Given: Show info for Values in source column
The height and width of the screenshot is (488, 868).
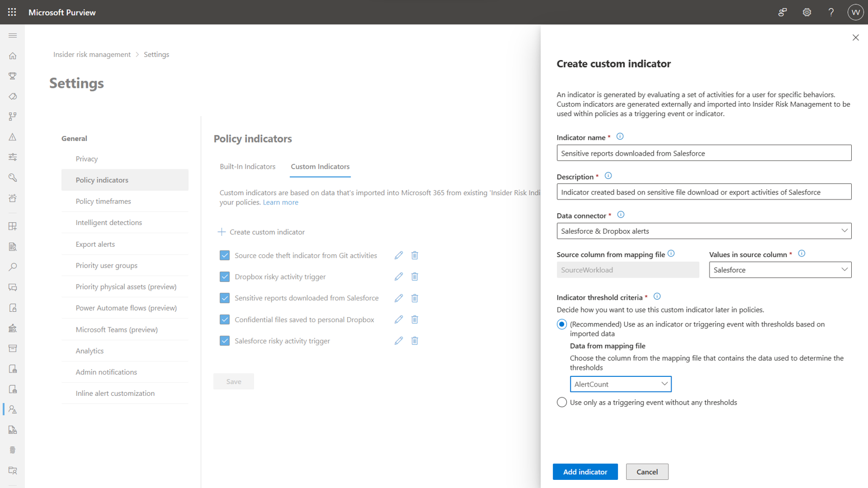Looking at the screenshot, I should (x=802, y=253).
